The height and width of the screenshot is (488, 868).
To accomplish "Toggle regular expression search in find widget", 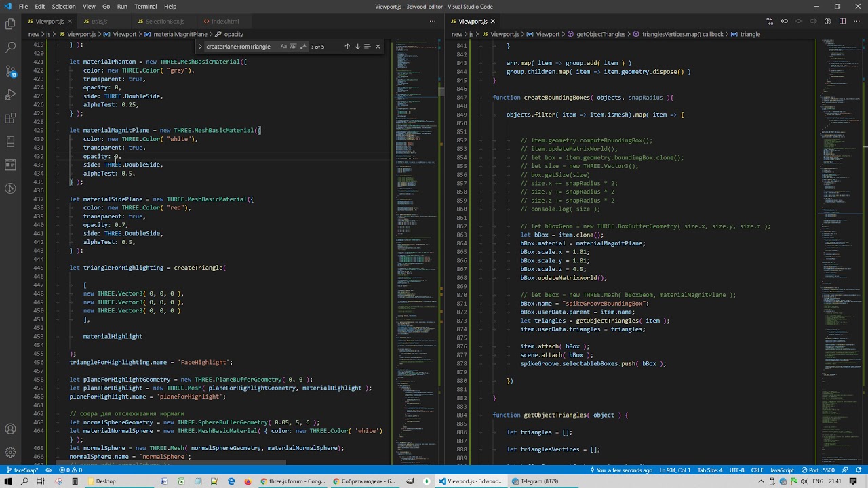I will (x=303, y=47).
